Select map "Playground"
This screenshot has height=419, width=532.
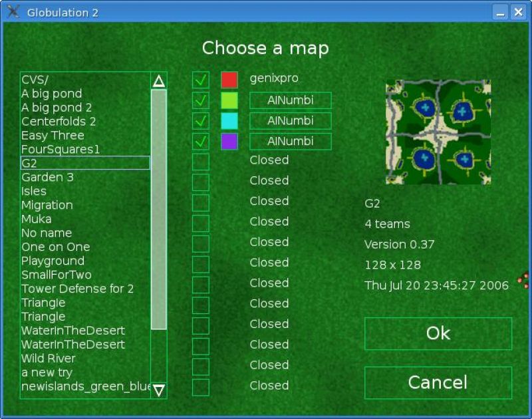coord(85,261)
